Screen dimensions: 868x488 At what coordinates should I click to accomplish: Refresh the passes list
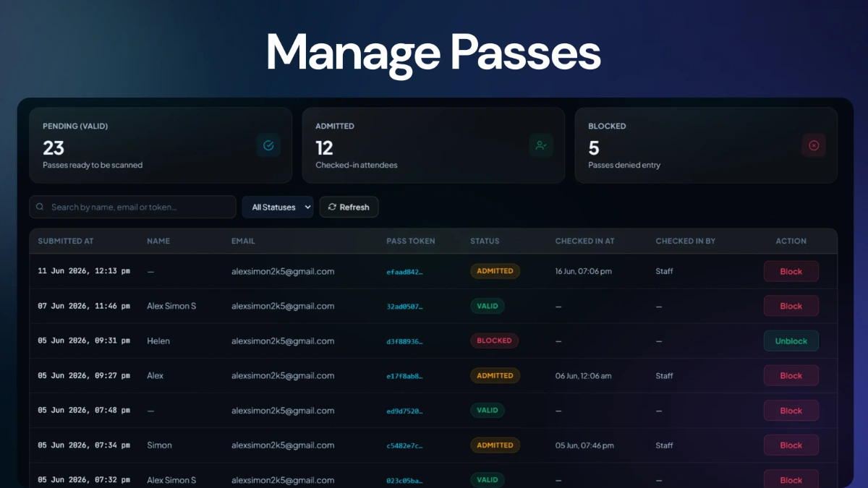click(349, 207)
